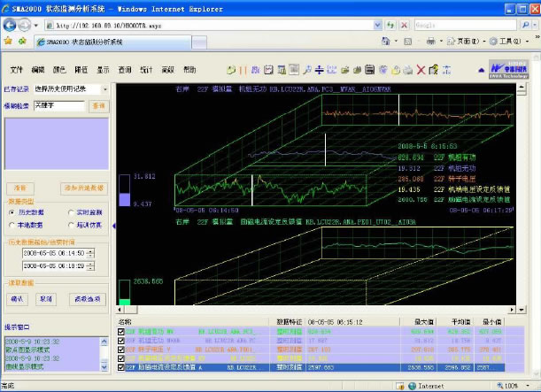Click the browser back arrow
Viewport: 541px width, 392px height.
coord(10,25)
